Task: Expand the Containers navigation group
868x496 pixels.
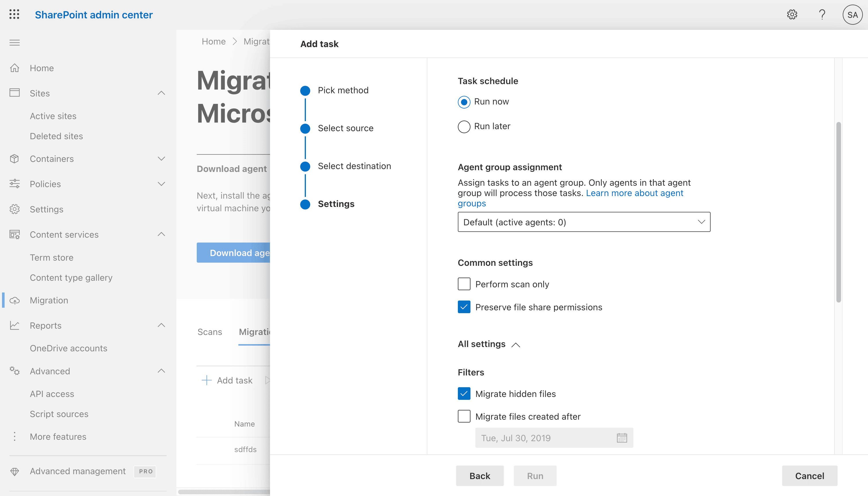Action: click(x=161, y=159)
